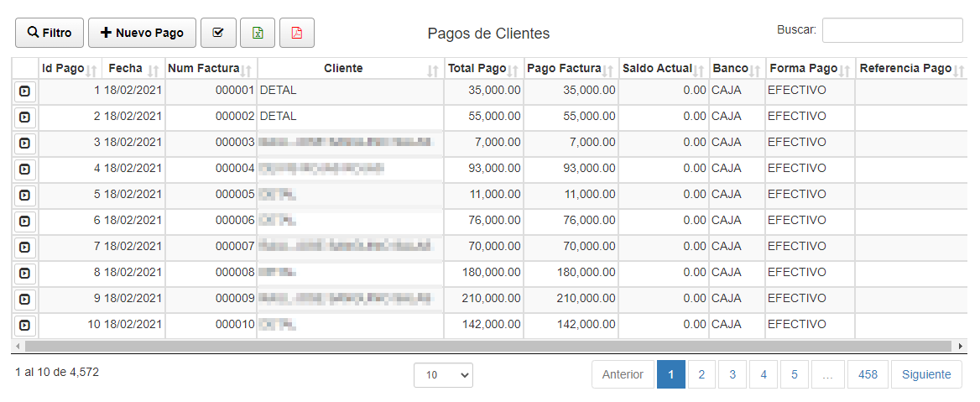Screen dimensions: 980x402
Task: Open row action icon for payment 7
Action: pyautogui.click(x=24, y=247)
